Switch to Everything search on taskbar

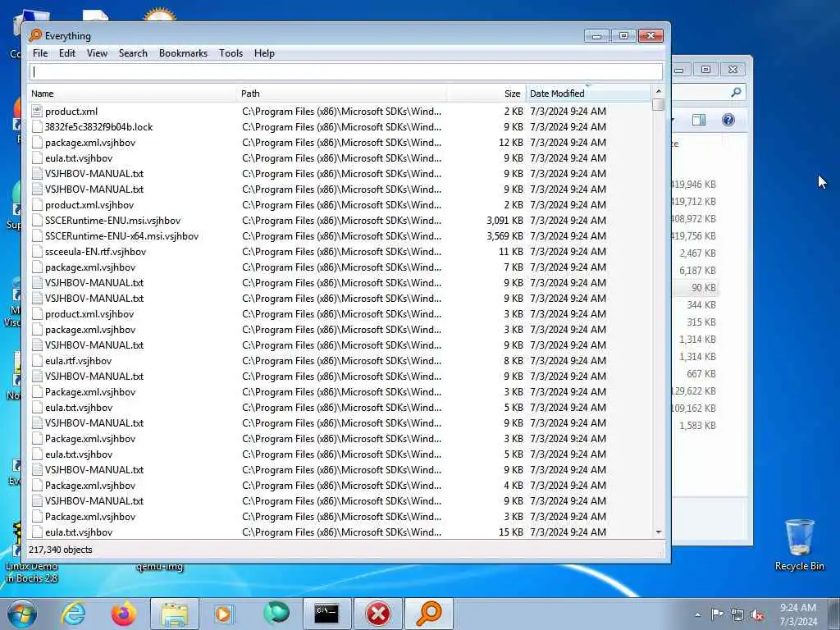pos(428,614)
